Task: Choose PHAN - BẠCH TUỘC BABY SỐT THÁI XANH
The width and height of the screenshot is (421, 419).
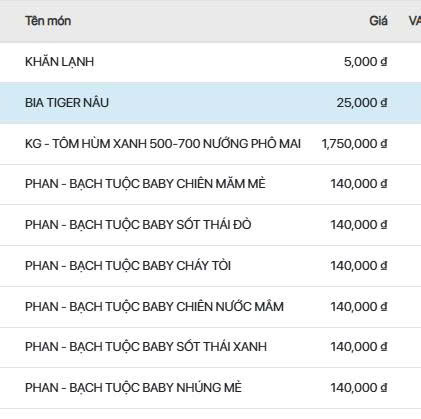Action: pos(146,347)
